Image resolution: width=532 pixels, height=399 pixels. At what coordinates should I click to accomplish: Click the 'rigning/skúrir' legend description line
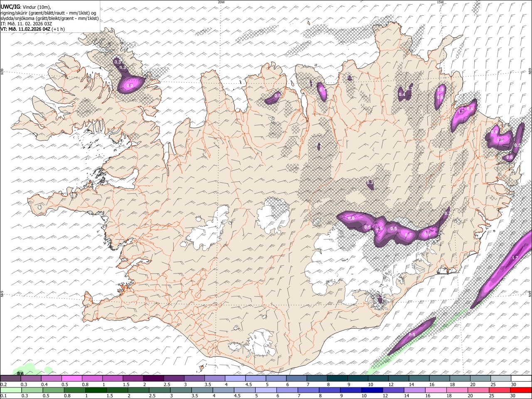click(48, 13)
